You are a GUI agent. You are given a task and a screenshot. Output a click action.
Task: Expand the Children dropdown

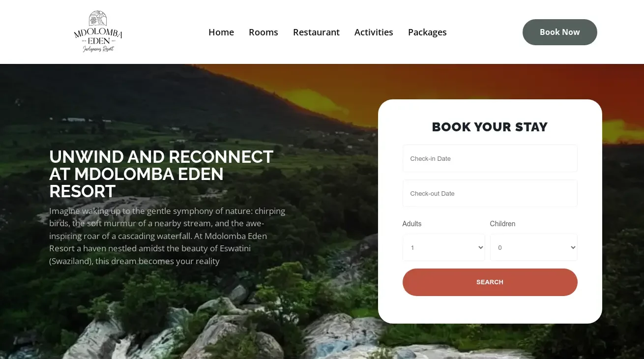(534, 247)
